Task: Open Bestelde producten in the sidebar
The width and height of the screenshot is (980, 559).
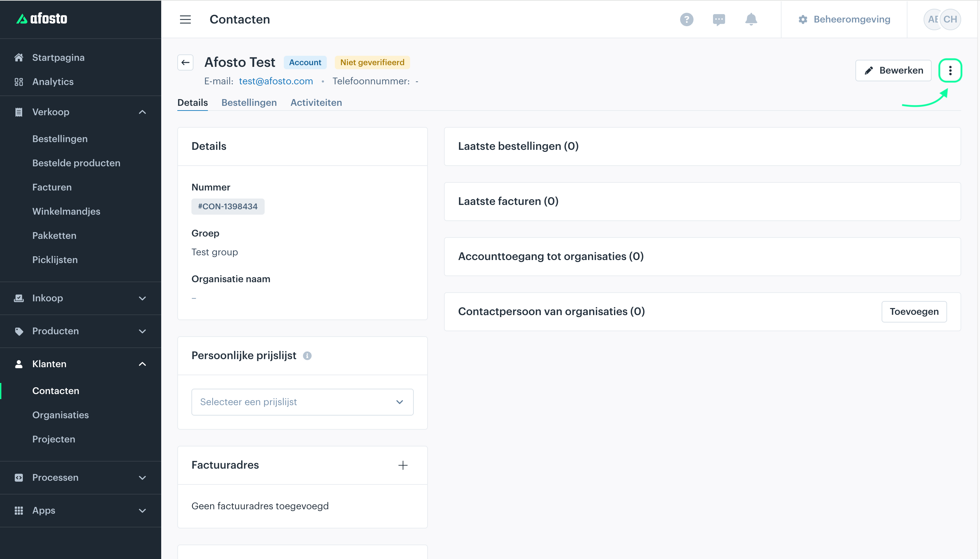Action: [76, 163]
